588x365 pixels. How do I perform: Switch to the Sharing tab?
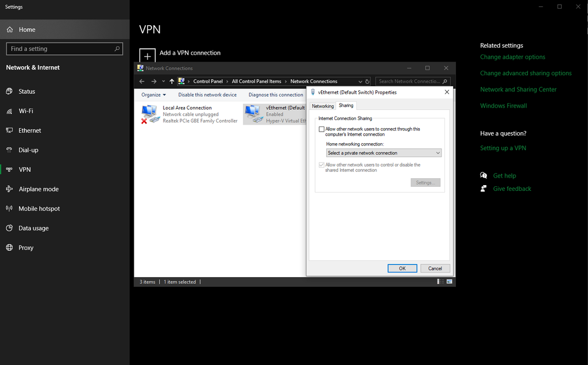pos(346,106)
